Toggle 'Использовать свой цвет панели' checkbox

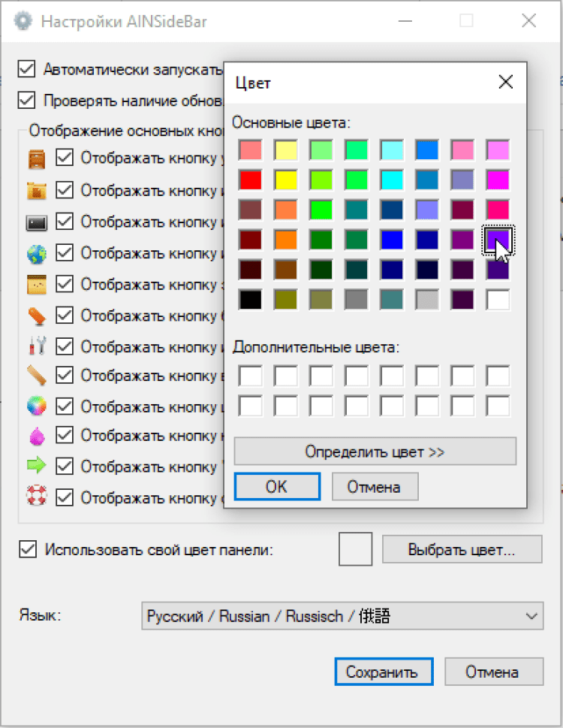pyautogui.click(x=28, y=550)
